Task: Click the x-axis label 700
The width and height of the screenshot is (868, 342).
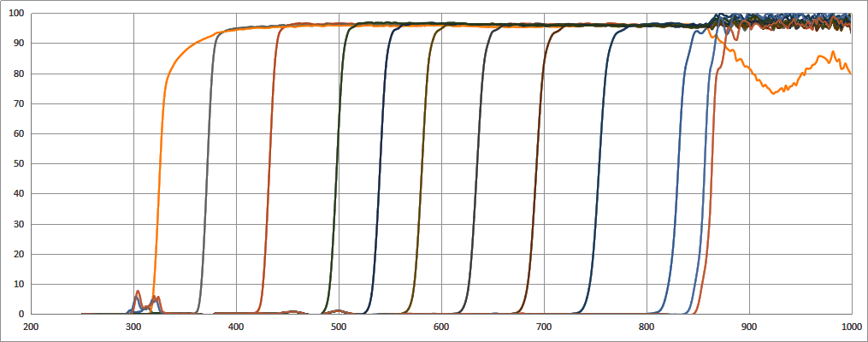Action: [544, 327]
